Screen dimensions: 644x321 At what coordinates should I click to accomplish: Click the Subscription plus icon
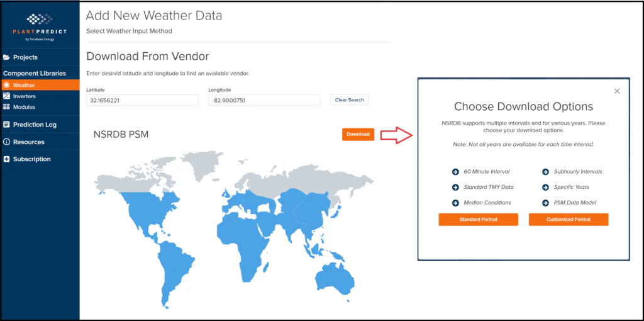6,159
